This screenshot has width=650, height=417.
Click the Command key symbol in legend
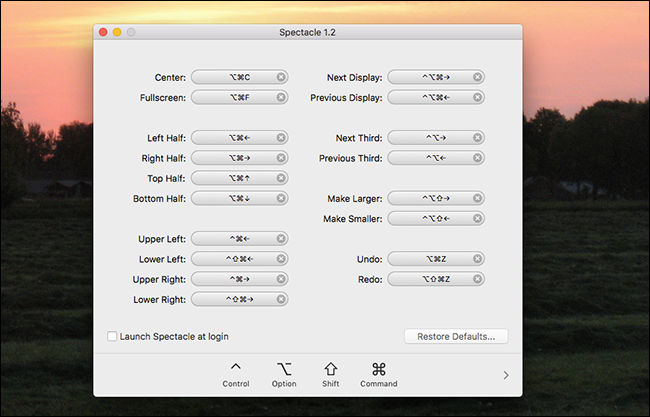point(378,369)
